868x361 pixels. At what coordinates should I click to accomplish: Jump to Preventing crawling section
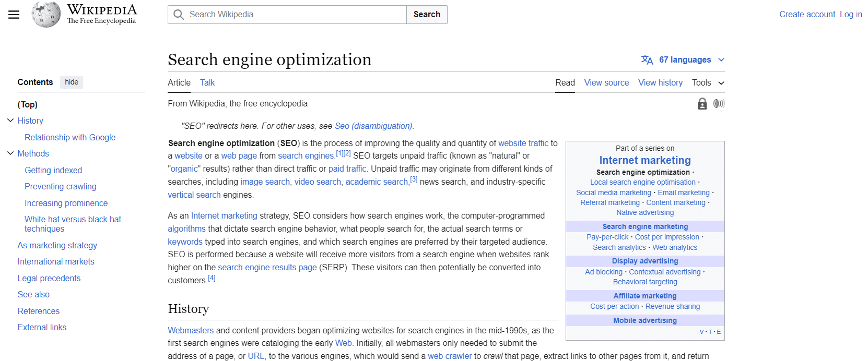[61, 186]
